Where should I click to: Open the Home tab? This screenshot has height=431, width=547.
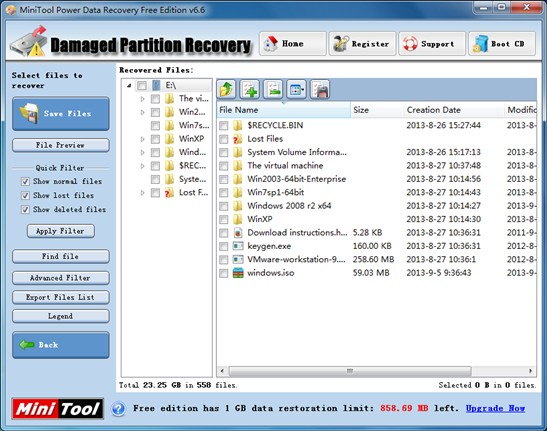[292, 44]
